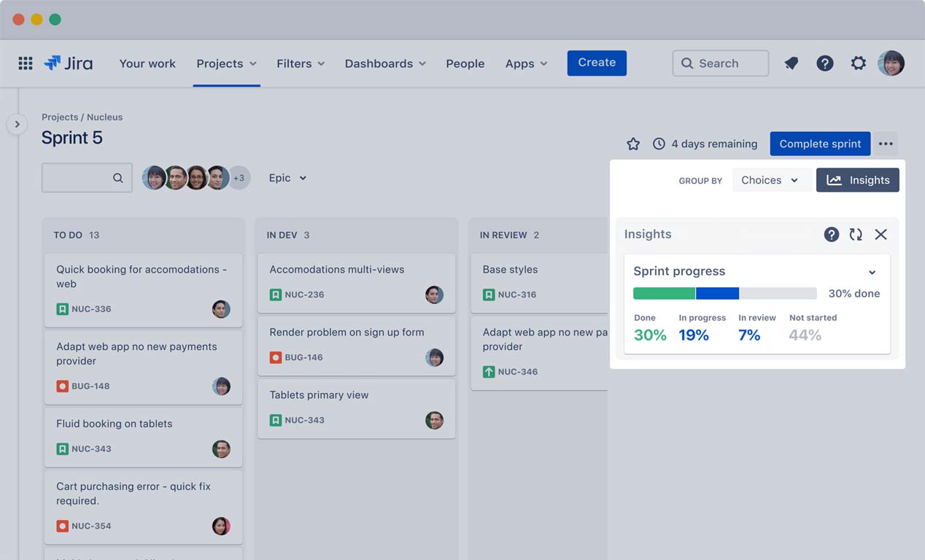
Task: Open help using the question mark icon
Action: (x=824, y=63)
